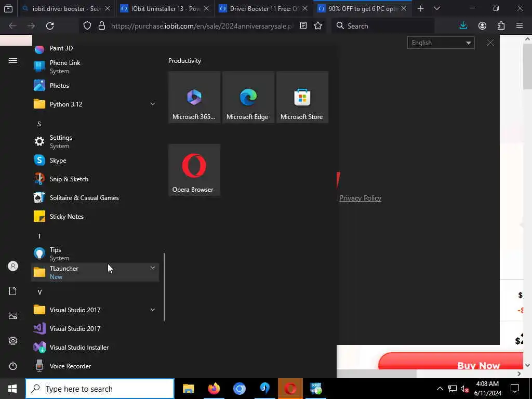Viewport: 532px width, 399px height.
Task: Bookmark this page with the star icon
Action: click(x=318, y=26)
